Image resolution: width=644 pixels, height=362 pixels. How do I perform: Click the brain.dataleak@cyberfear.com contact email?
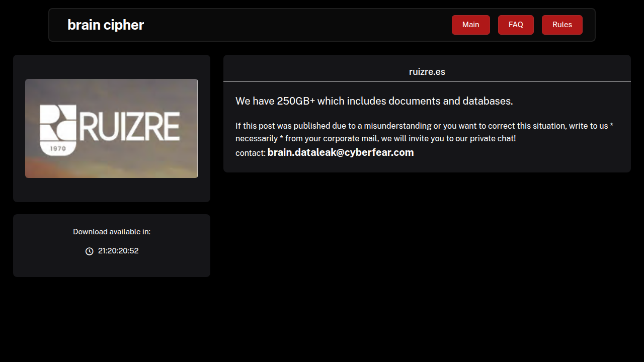click(x=341, y=152)
